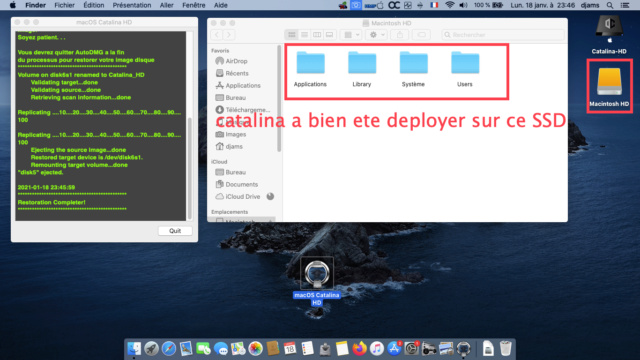Open iCloud Drive in Finder sidebar
The width and height of the screenshot is (640, 360).
(243, 196)
